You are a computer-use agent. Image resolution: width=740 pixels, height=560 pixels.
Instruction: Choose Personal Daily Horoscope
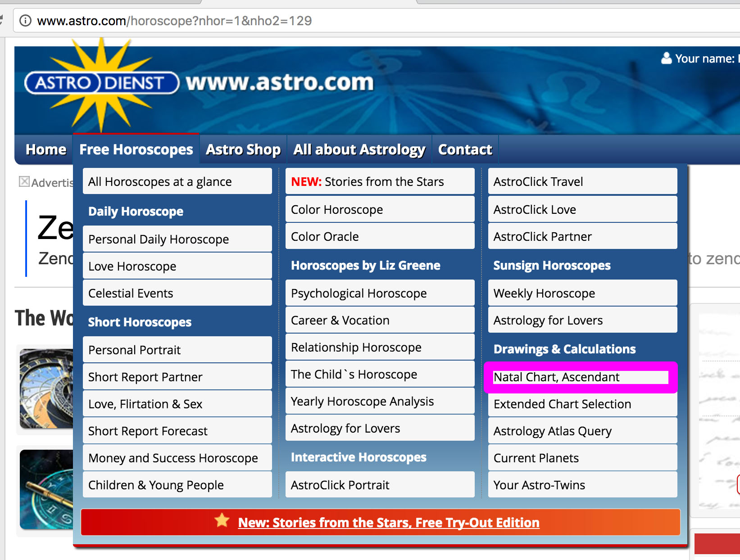[177, 239]
